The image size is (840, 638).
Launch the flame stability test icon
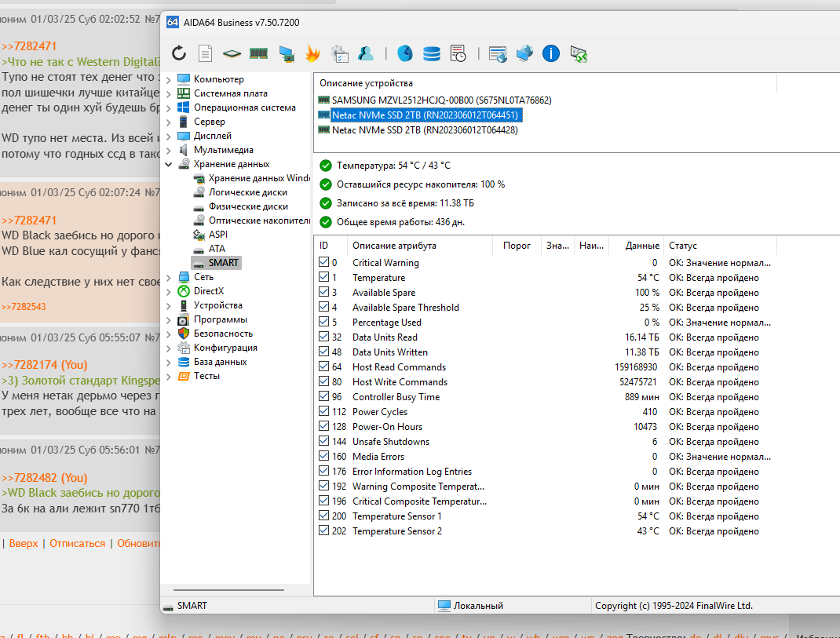313,53
